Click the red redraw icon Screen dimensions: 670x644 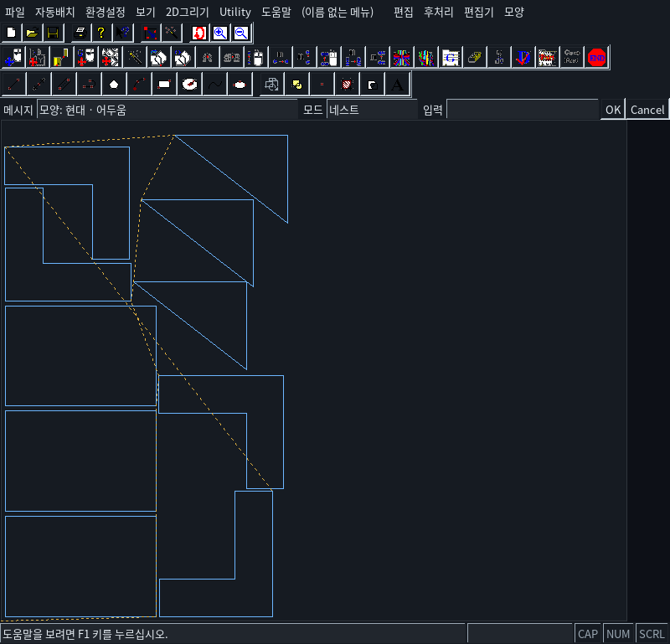pos(199,33)
